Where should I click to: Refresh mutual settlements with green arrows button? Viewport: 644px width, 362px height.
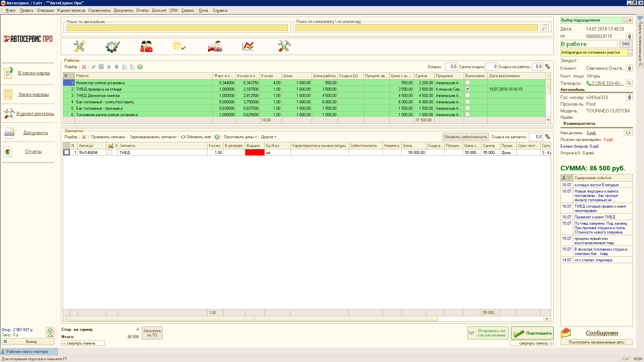tap(628, 133)
